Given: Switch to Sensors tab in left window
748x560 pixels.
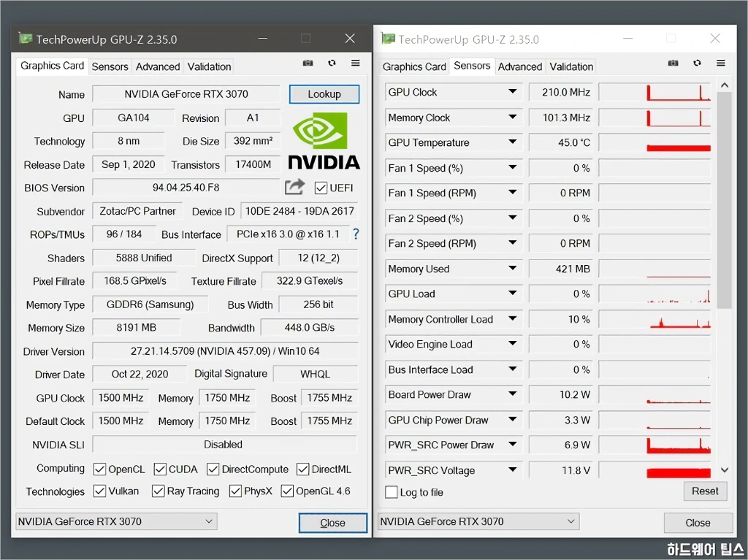Looking at the screenshot, I should (x=110, y=66).
